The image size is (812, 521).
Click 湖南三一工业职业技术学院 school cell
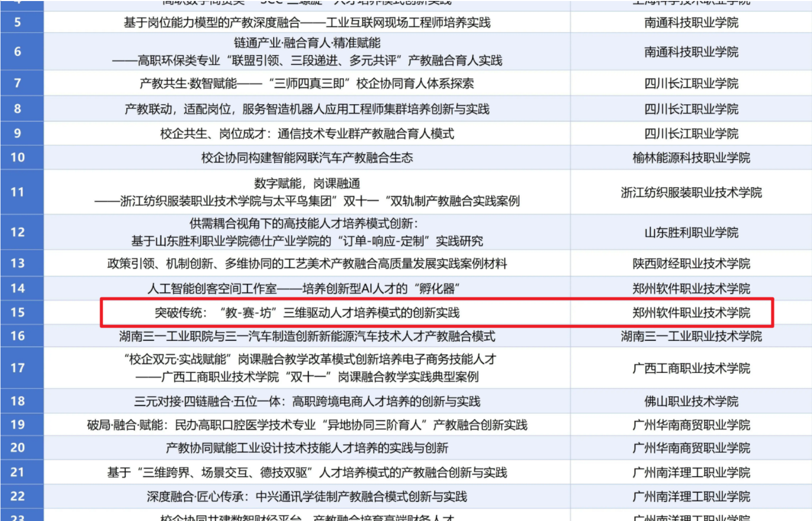click(691, 336)
